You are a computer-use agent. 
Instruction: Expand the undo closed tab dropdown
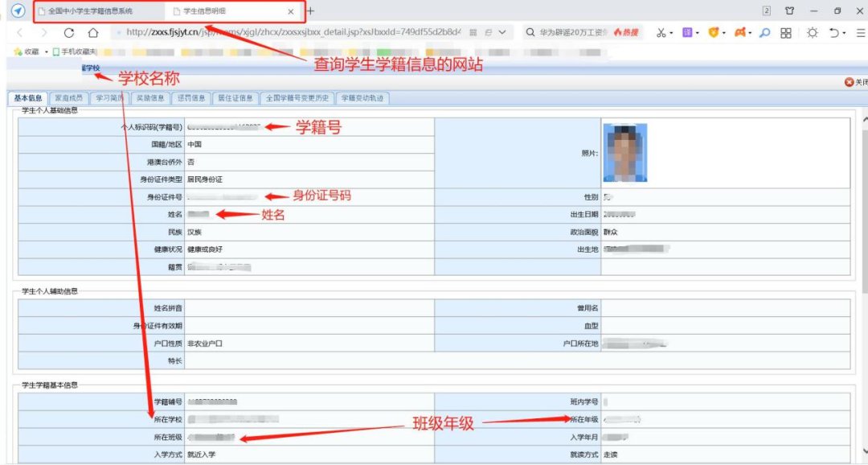(844, 33)
